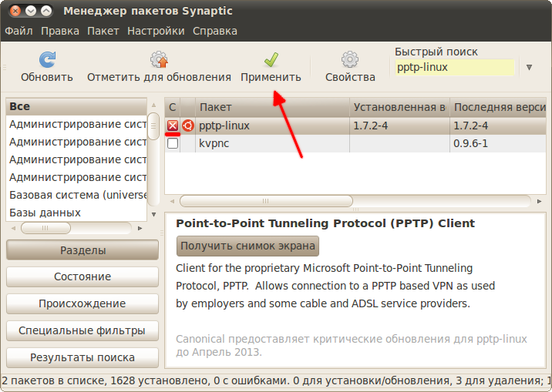Open the Пакет menu
The image size is (552, 392).
click(103, 31)
